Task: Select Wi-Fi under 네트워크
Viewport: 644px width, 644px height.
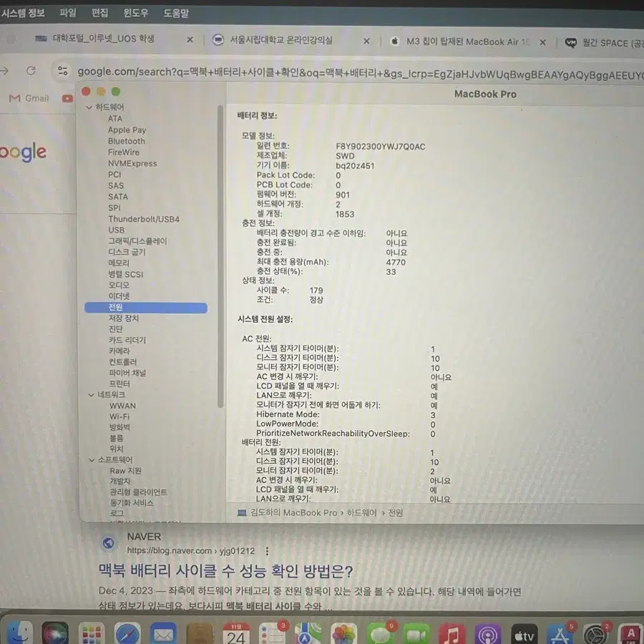Action: 119,416
